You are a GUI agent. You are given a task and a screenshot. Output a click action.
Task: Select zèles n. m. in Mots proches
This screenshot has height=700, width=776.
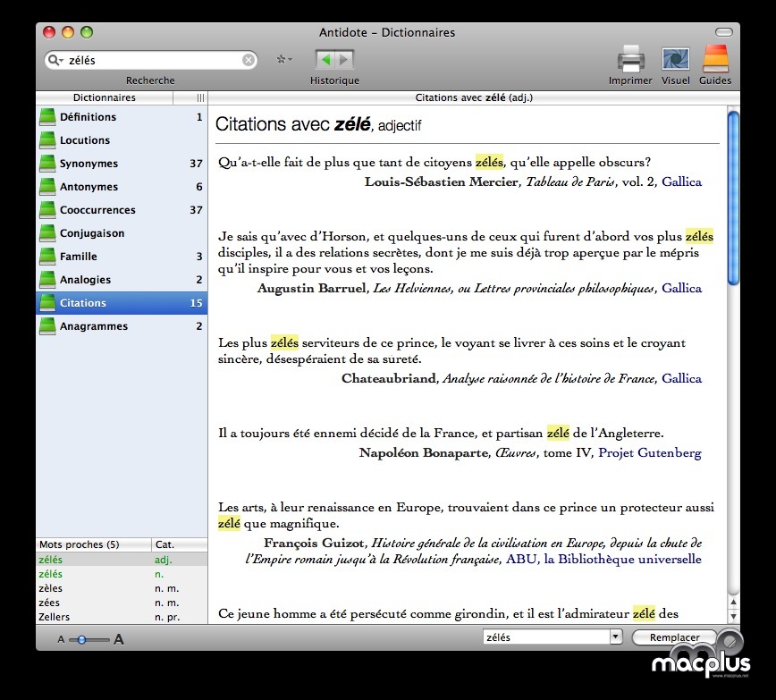click(x=122, y=588)
